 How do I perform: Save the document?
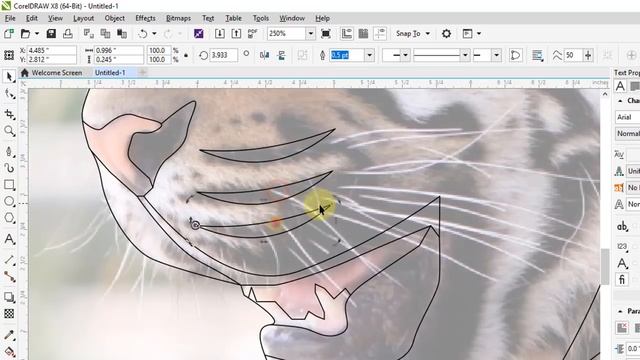pyautogui.click(x=51, y=33)
